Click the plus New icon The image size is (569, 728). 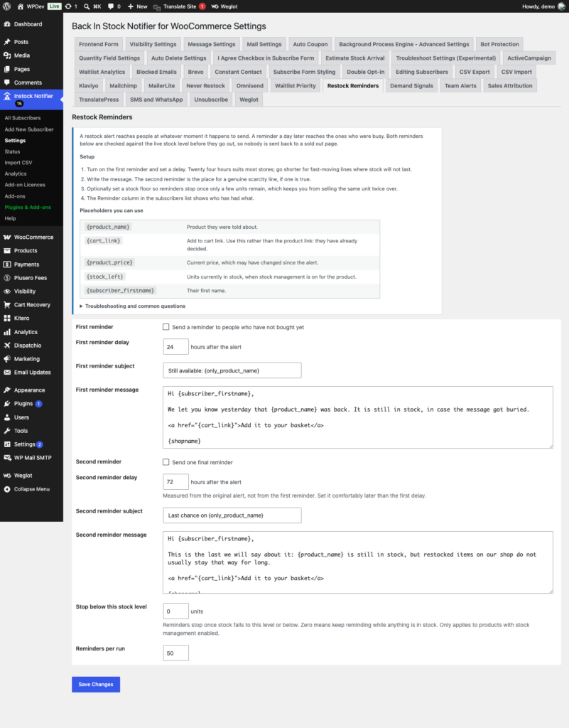pos(130,6)
